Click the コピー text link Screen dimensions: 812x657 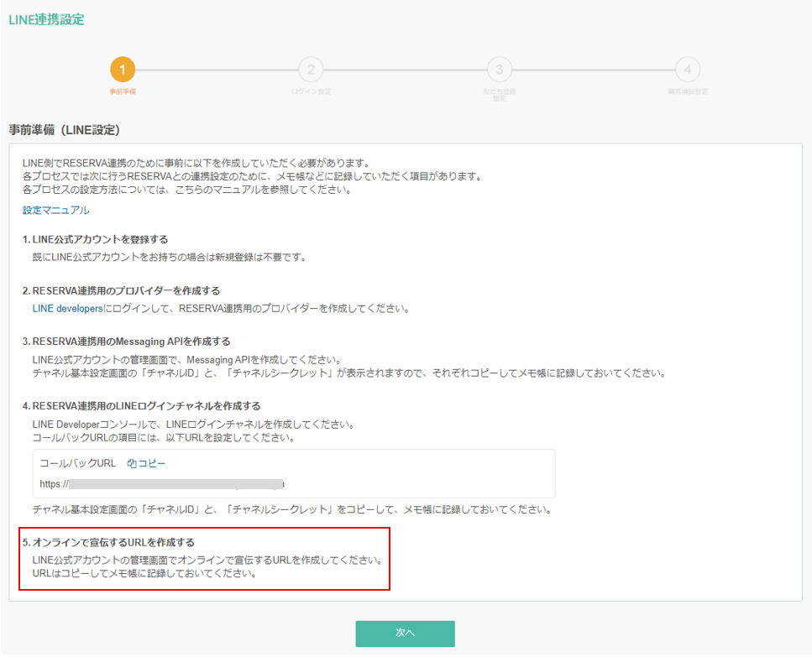point(152,463)
